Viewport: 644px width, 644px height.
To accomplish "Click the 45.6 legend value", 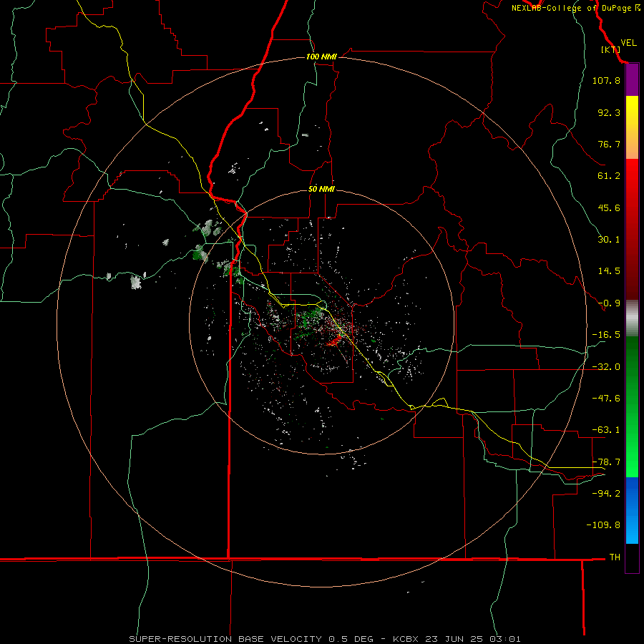I will point(609,208).
